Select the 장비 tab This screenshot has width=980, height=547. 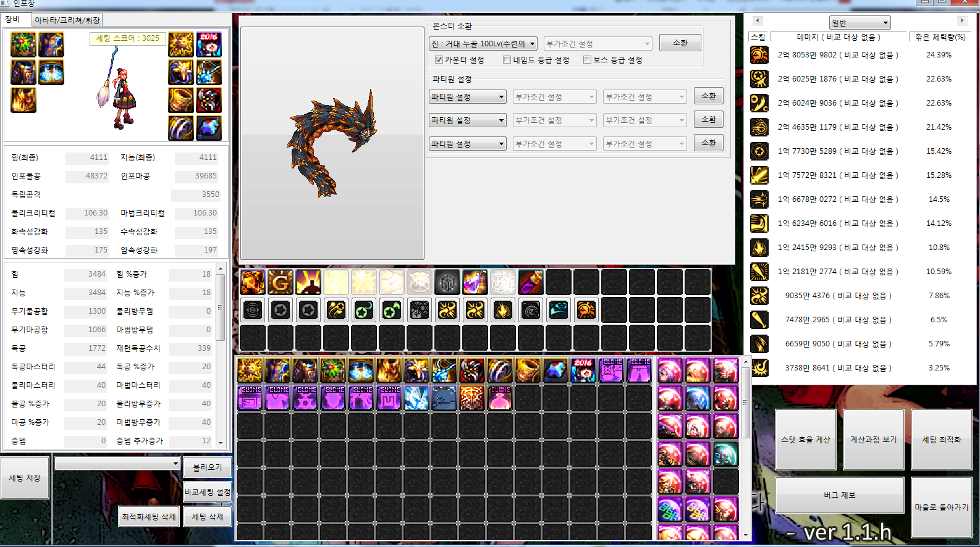point(13,20)
